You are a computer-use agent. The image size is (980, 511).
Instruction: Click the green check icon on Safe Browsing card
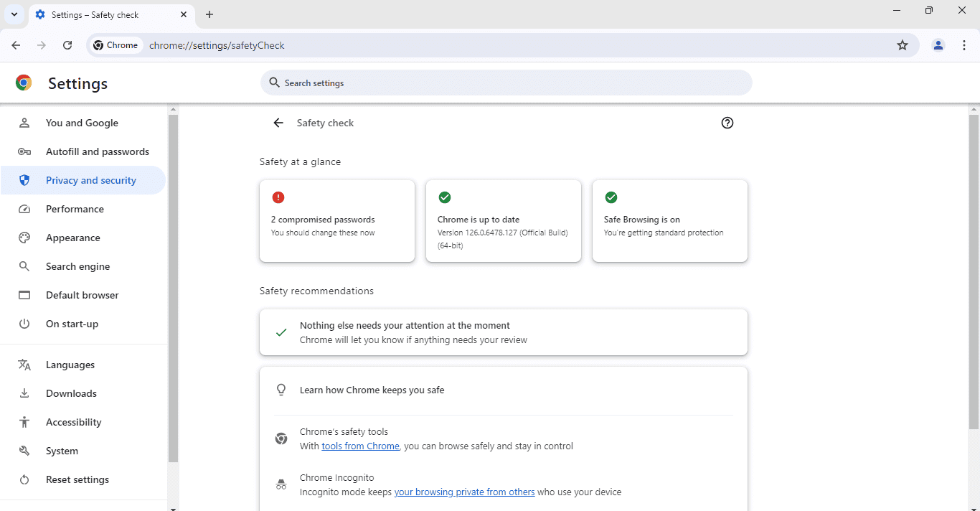coord(611,197)
